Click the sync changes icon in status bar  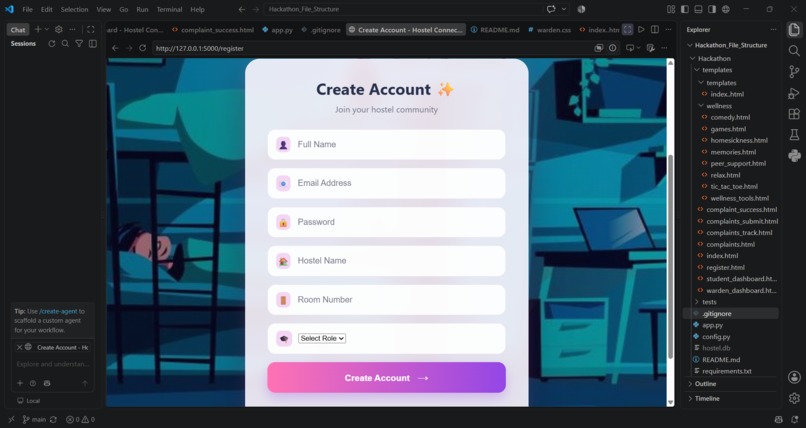53,420
